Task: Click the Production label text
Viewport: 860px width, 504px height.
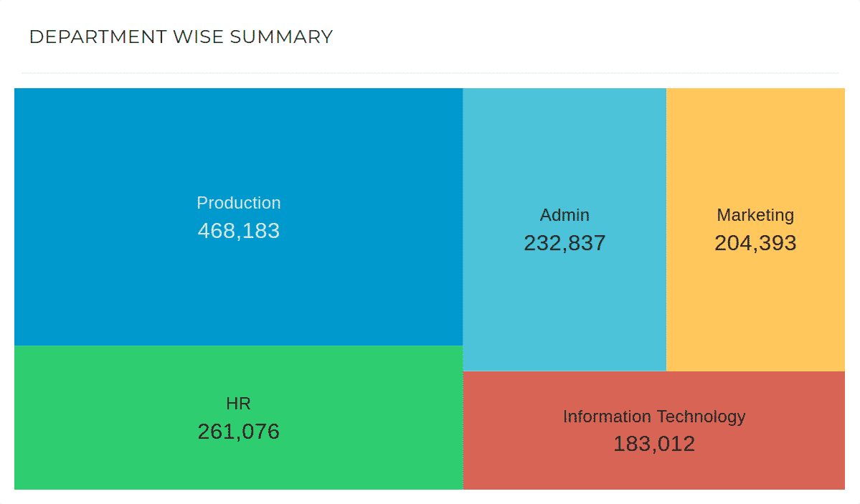Action: tap(239, 203)
